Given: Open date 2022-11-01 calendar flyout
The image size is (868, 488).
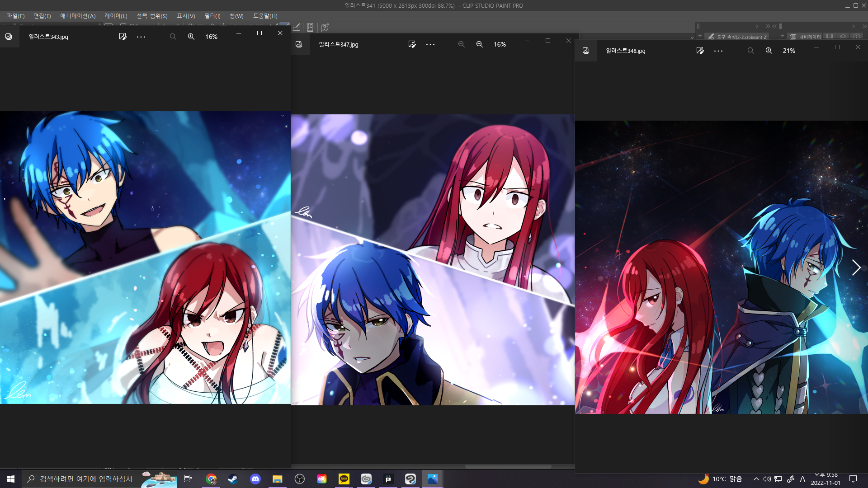Looking at the screenshot, I should point(826,483).
